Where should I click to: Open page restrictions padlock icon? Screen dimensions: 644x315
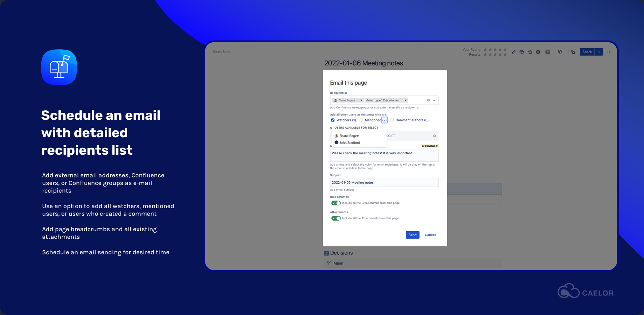(573, 52)
